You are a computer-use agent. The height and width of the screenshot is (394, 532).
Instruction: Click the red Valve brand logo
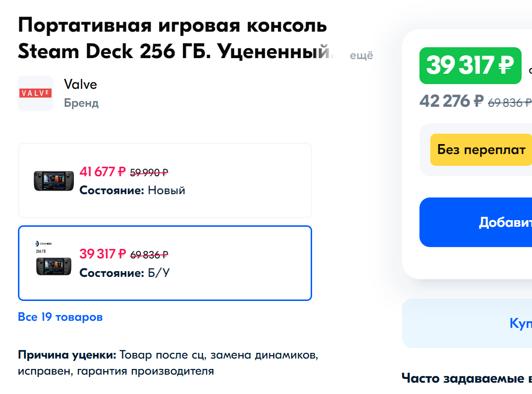click(35, 93)
